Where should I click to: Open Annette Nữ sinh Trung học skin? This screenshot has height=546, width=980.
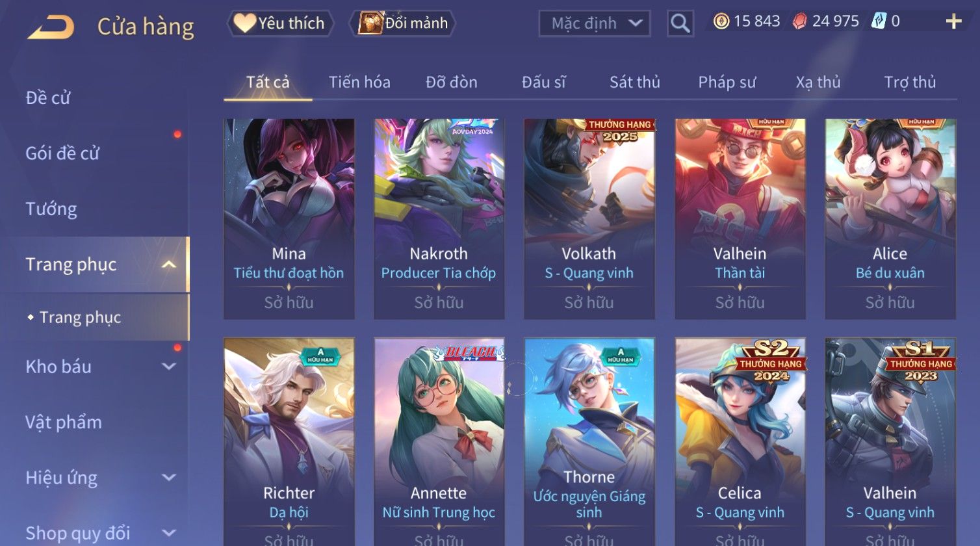point(439,441)
